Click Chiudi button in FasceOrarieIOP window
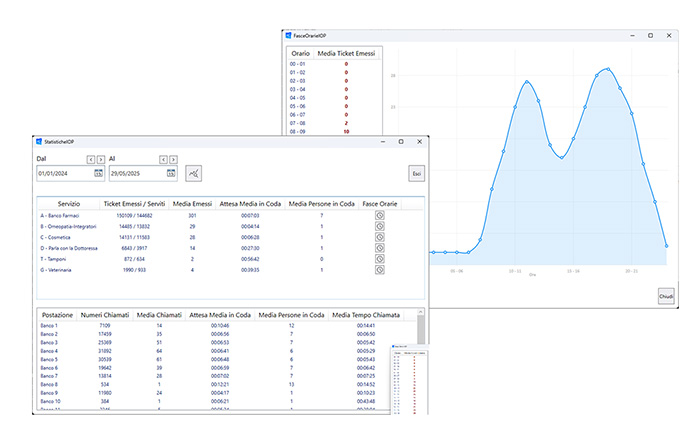This screenshot has height=438, width=700. click(x=666, y=296)
